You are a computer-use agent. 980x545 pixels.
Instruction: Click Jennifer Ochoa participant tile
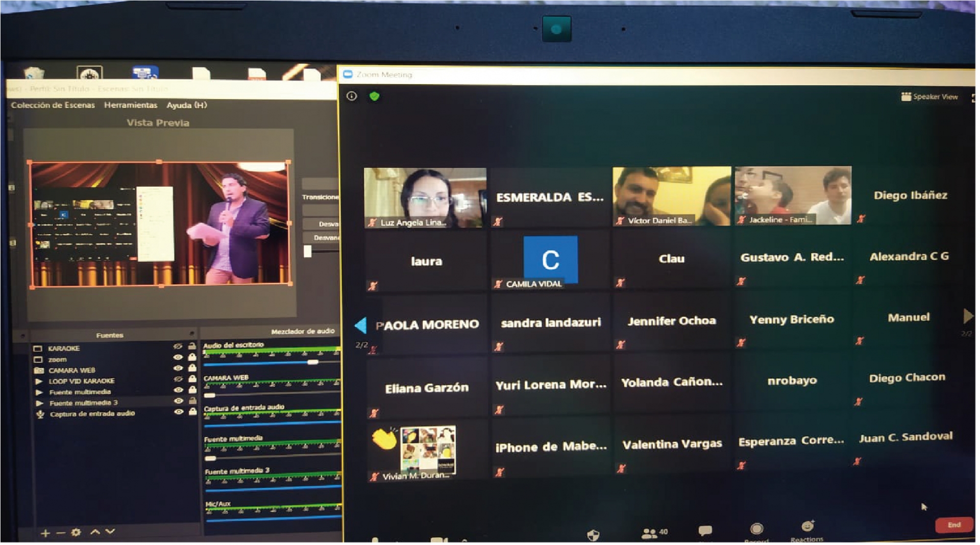[x=672, y=321]
